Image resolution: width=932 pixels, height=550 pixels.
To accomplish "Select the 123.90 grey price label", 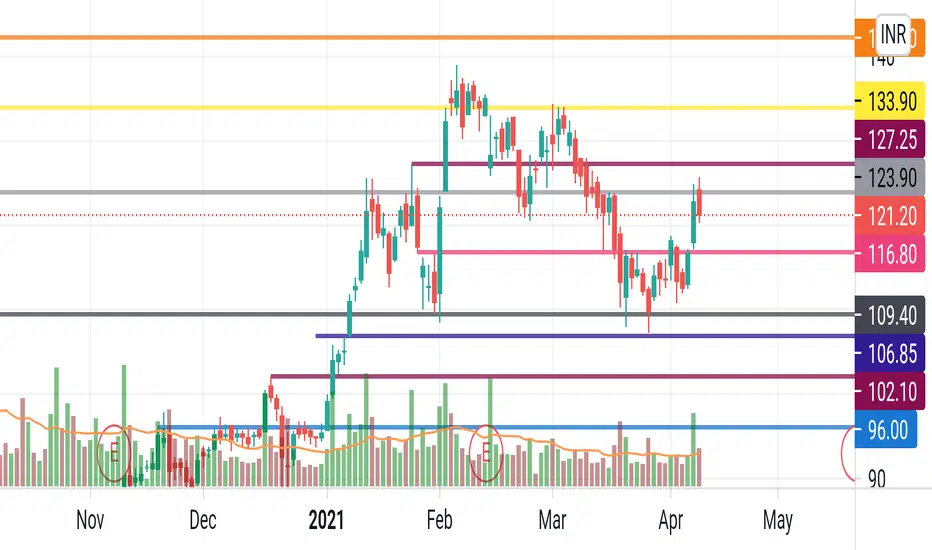I will (889, 178).
